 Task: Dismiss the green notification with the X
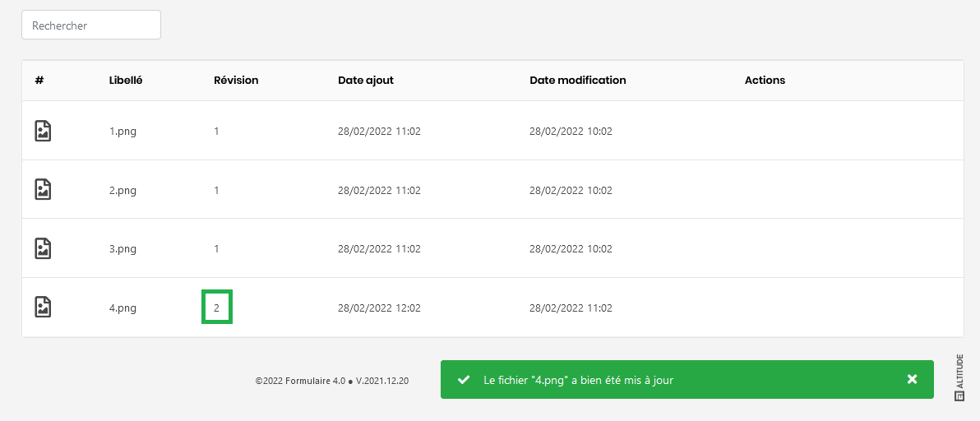[x=912, y=379]
